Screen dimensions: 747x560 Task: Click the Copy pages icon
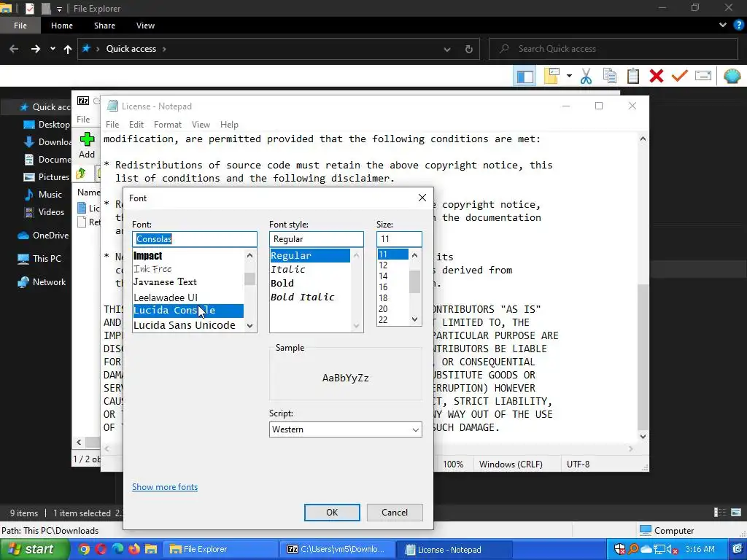(610, 76)
